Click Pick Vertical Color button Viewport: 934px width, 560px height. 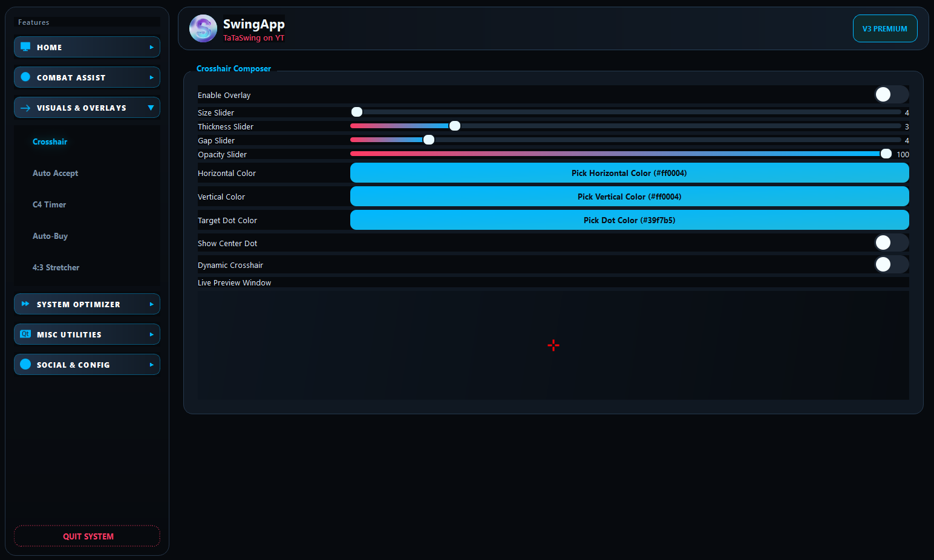point(629,197)
